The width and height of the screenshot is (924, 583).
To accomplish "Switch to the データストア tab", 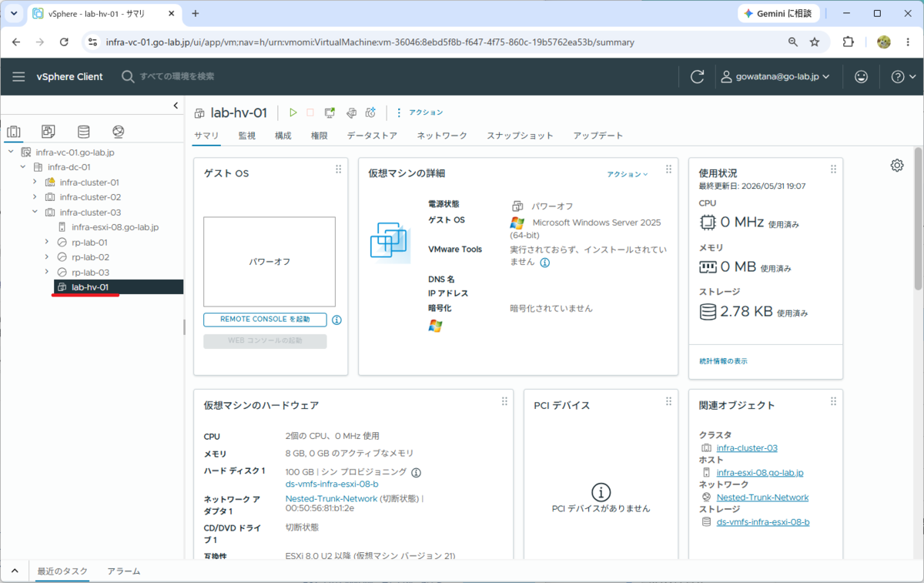I will click(372, 136).
